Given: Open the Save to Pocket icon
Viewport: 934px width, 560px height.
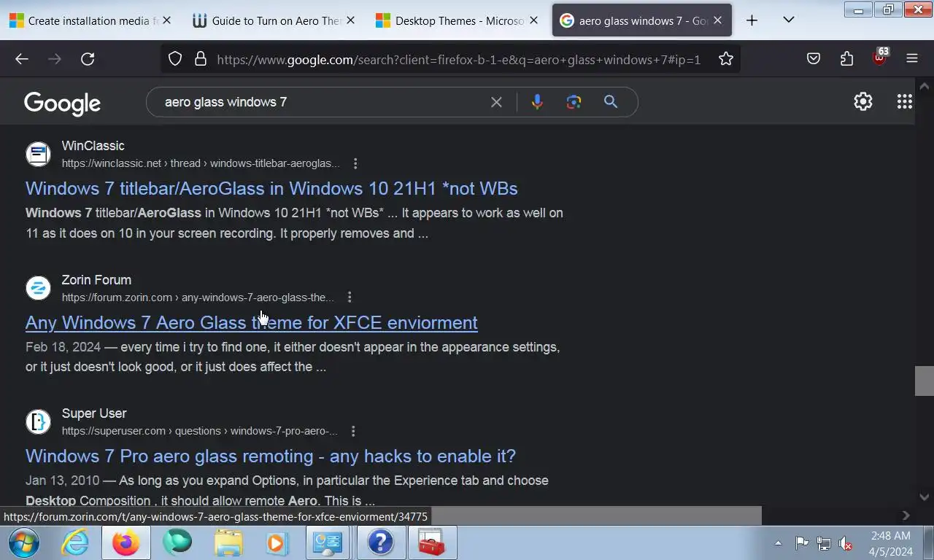Looking at the screenshot, I should pos(814,59).
